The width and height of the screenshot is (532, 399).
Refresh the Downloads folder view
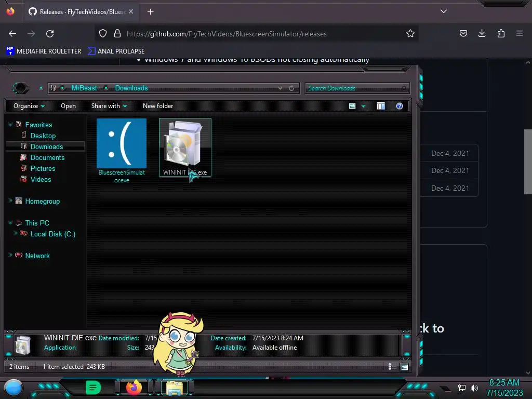coord(291,88)
